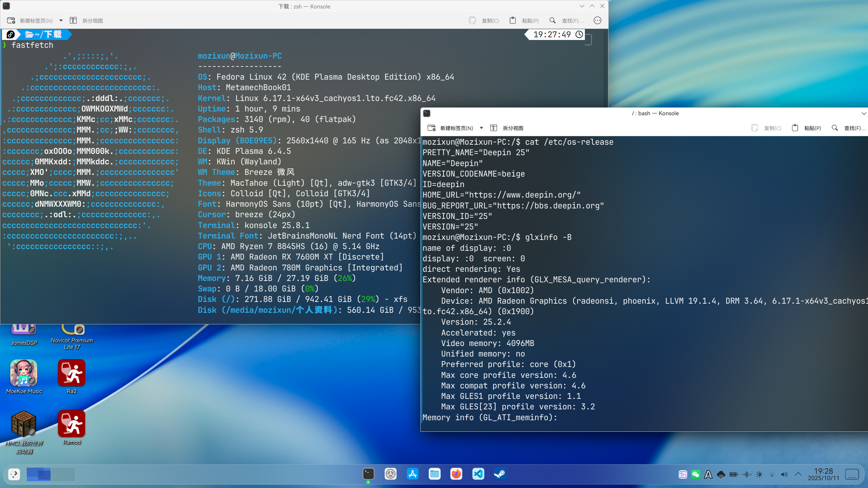Open Wi-Fi network tray icon
This screenshot has width=868, height=488.
[x=772, y=474]
